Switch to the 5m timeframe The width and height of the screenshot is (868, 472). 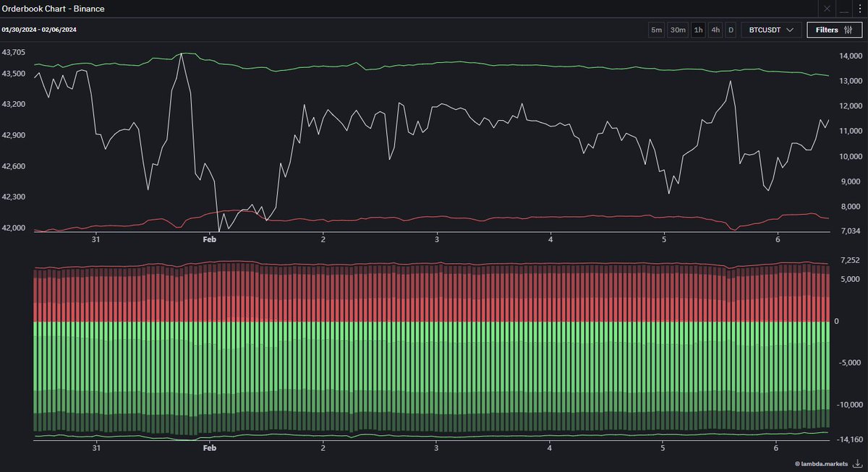(656, 30)
